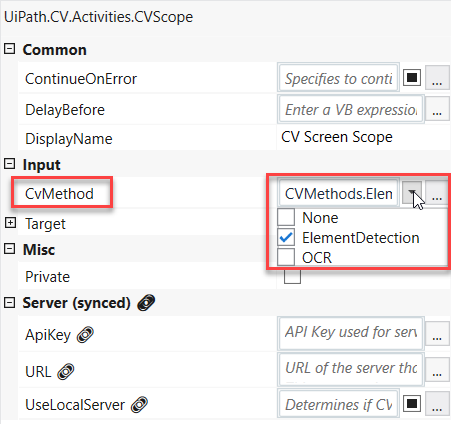Click the link icon next to URL
Image resolution: width=451 pixels, height=424 pixels.
click(x=66, y=371)
